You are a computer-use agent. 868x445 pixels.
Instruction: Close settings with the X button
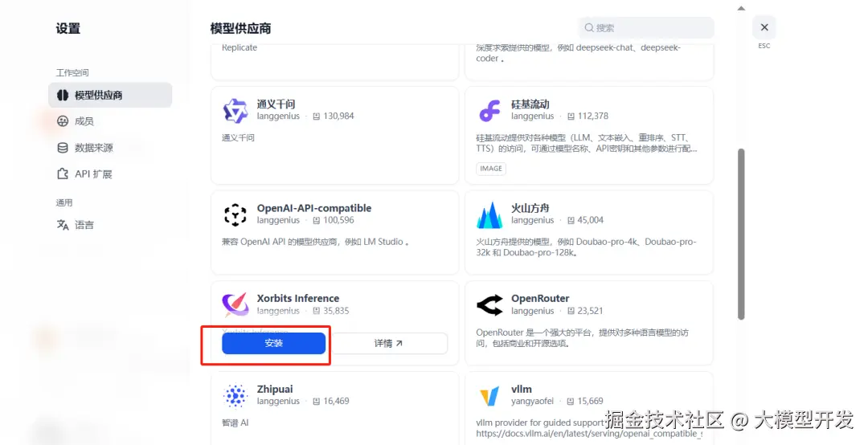coord(764,27)
